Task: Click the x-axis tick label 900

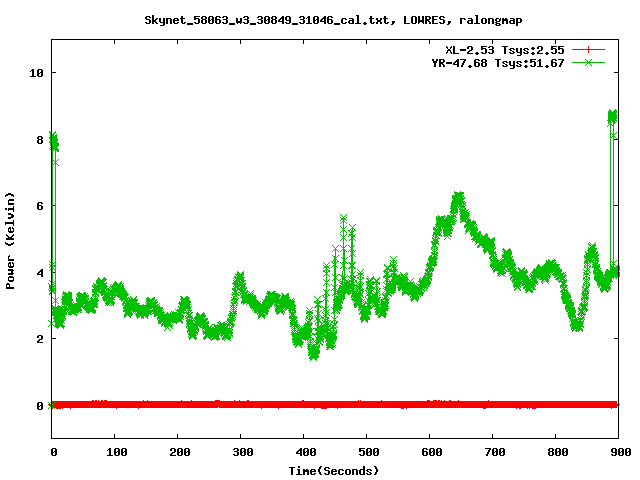Action: point(620,452)
